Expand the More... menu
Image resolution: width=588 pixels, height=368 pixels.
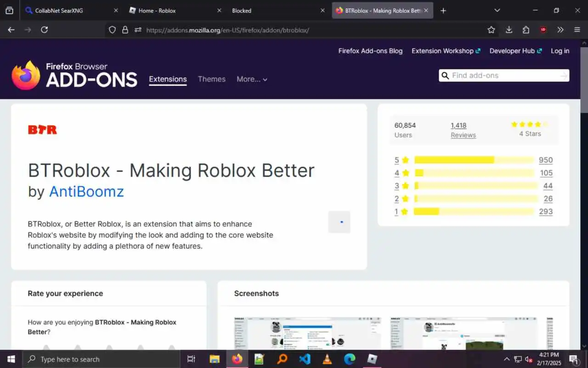tap(252, 79)
